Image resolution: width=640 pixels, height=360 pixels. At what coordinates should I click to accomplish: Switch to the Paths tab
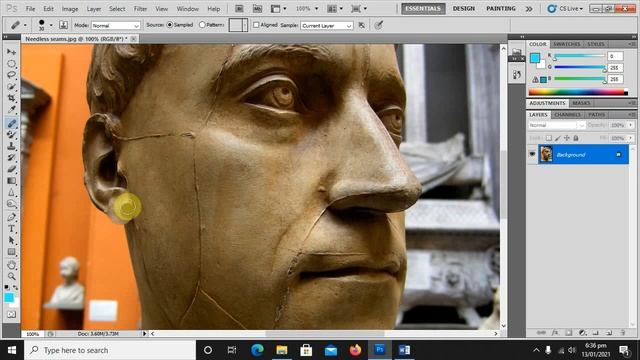pyautogui.click(x=596, y=115)
